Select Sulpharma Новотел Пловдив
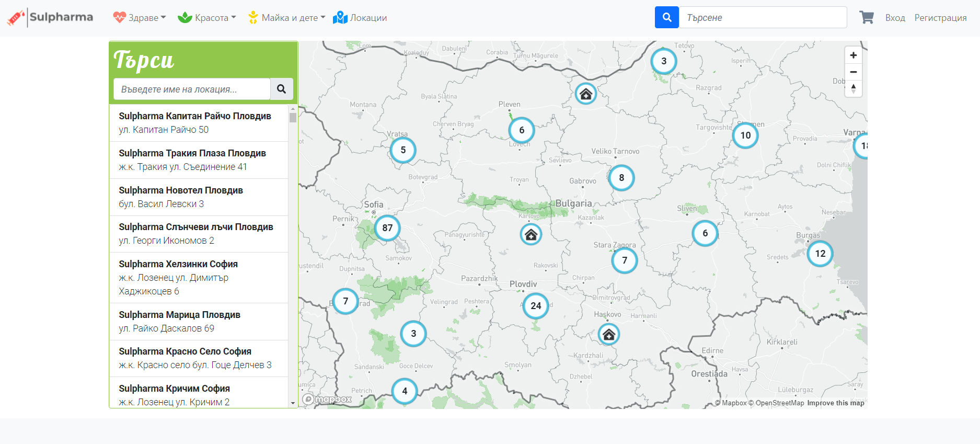The height and width of the screenshot is (444, 980). pyautogui.click(x=199, y=197)
